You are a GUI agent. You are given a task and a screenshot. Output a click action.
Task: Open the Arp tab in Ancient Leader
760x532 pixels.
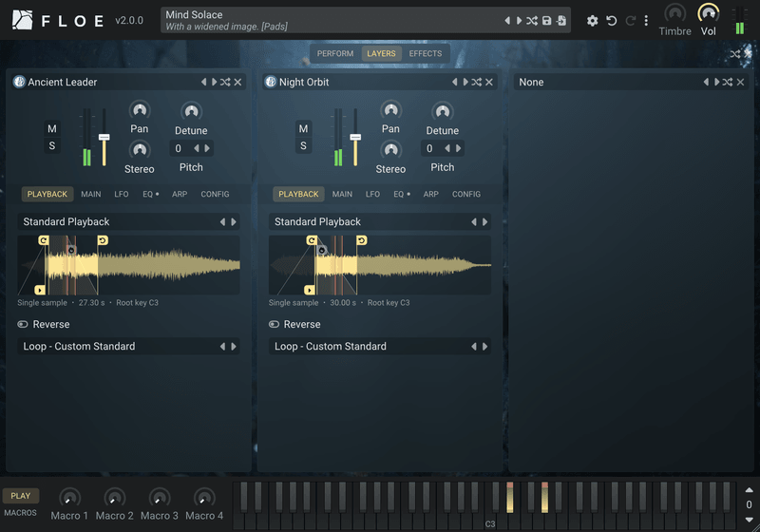point(180,194)
